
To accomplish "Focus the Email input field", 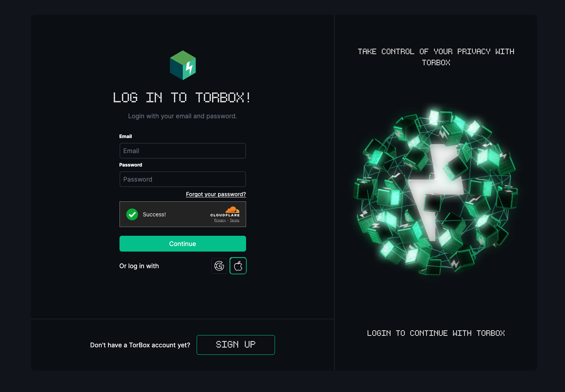I will [183, 151].
